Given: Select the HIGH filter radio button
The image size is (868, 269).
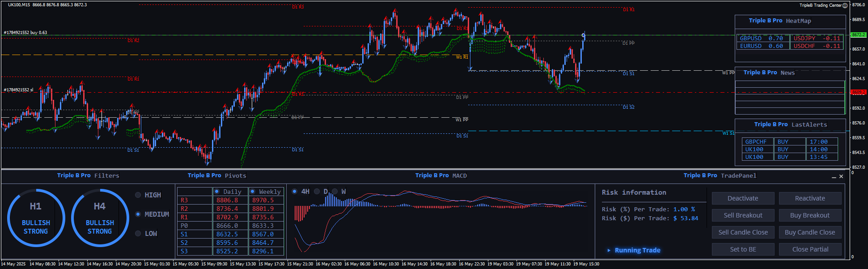Looking at the screenshot, I should tap(138, 195).
